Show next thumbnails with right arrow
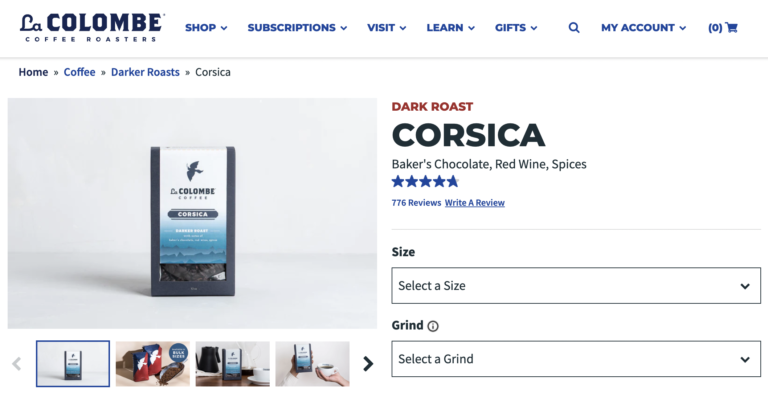 tap(368, 364)
